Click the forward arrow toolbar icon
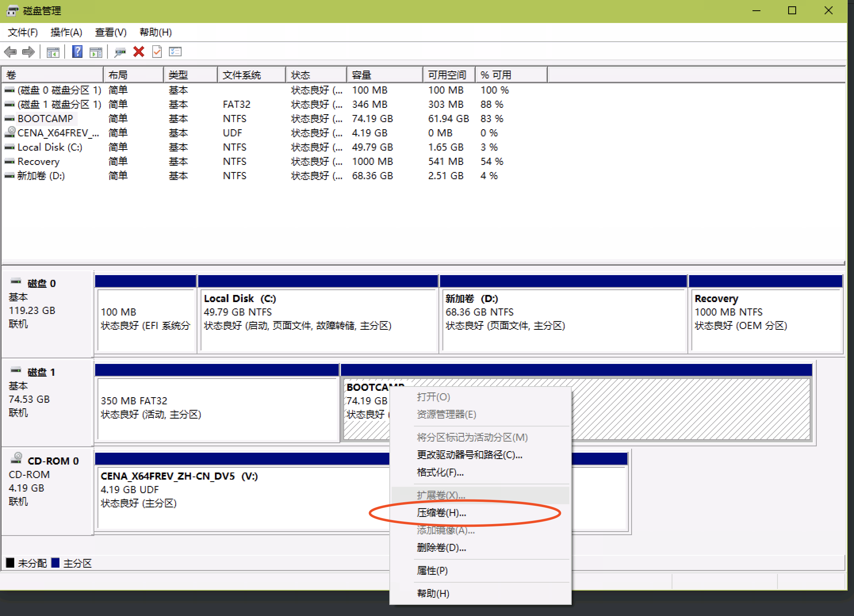The height and width of the screenshot is (616, 854). pos(29,52)
